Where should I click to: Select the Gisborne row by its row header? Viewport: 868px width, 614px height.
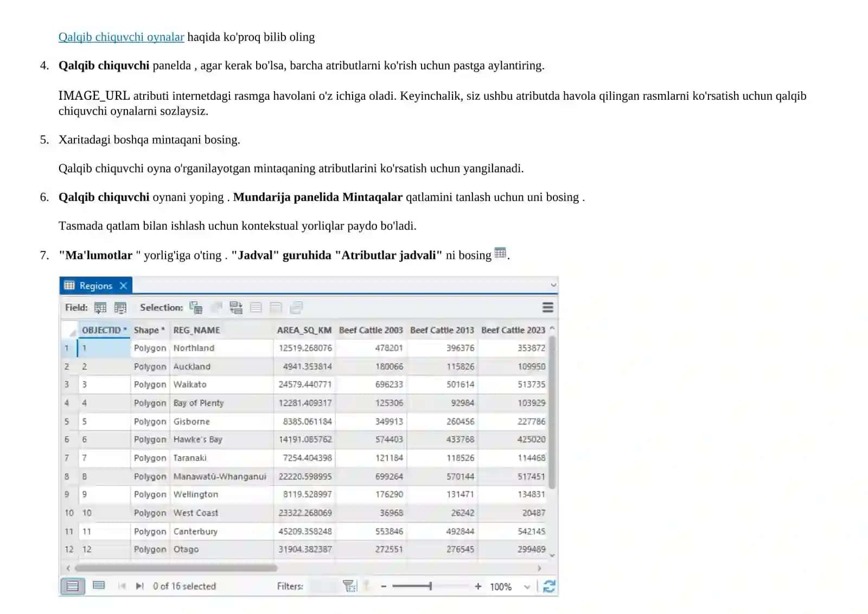point(68,421)
